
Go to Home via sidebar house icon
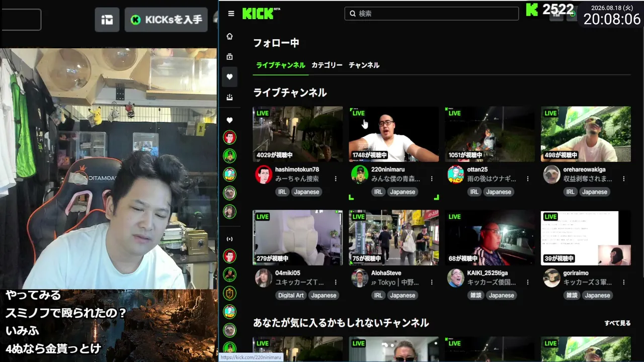click(x=230, y=36)
